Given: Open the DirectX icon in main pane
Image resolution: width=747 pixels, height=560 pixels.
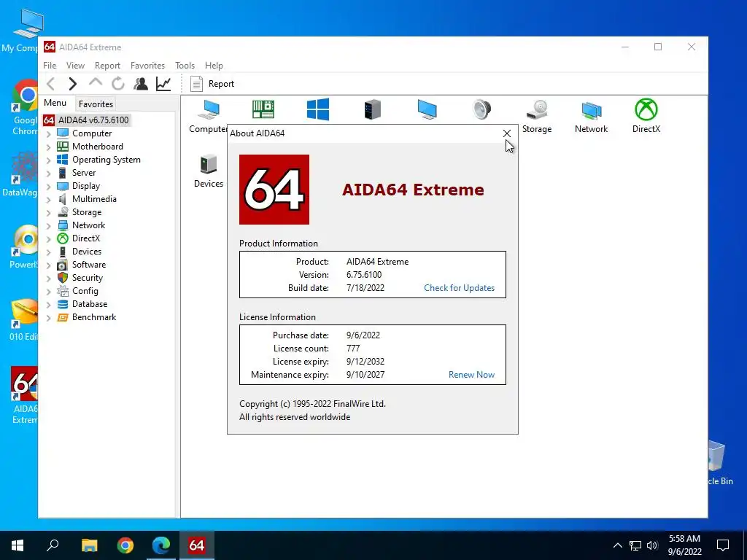Looking at the screenshot, I should (646, 116).
